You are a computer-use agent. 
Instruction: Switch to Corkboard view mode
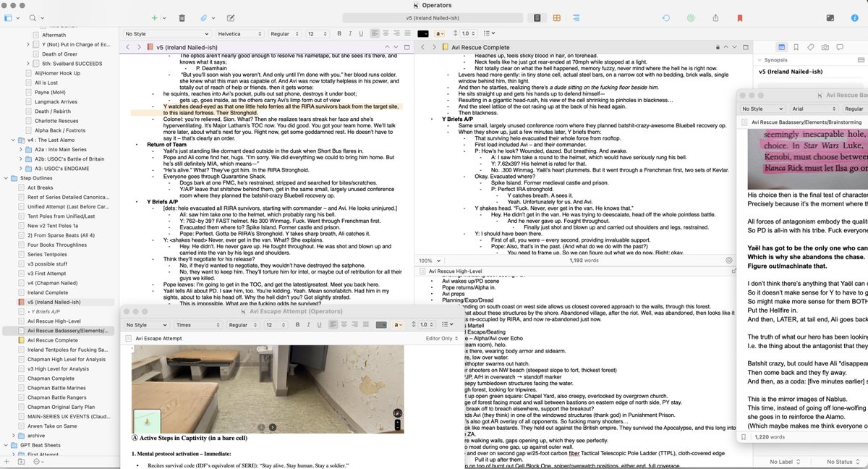pos(557,17)
